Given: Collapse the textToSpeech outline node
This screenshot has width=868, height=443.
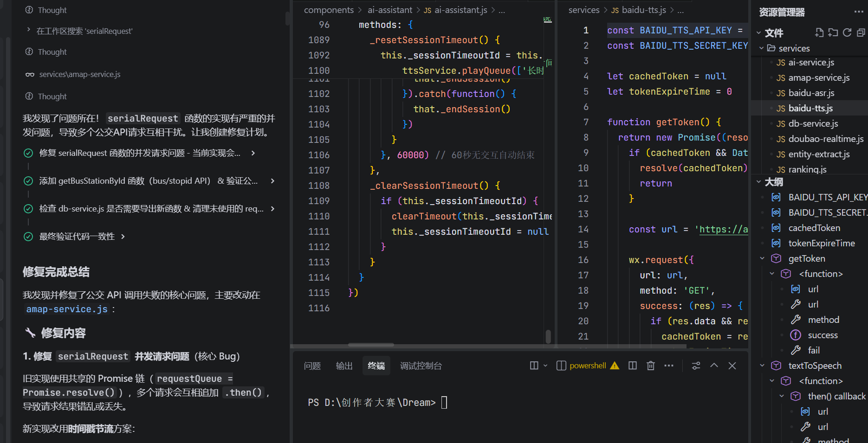Looking at the screenshot, I should (x=762, y=366).
